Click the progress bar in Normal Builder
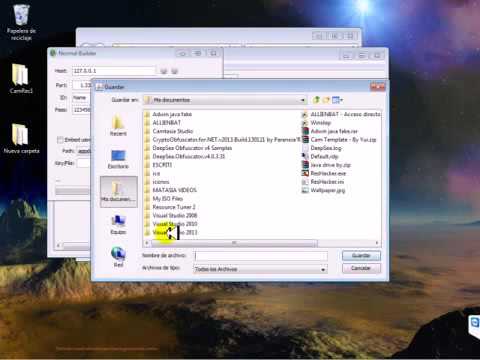 [73, 191]
